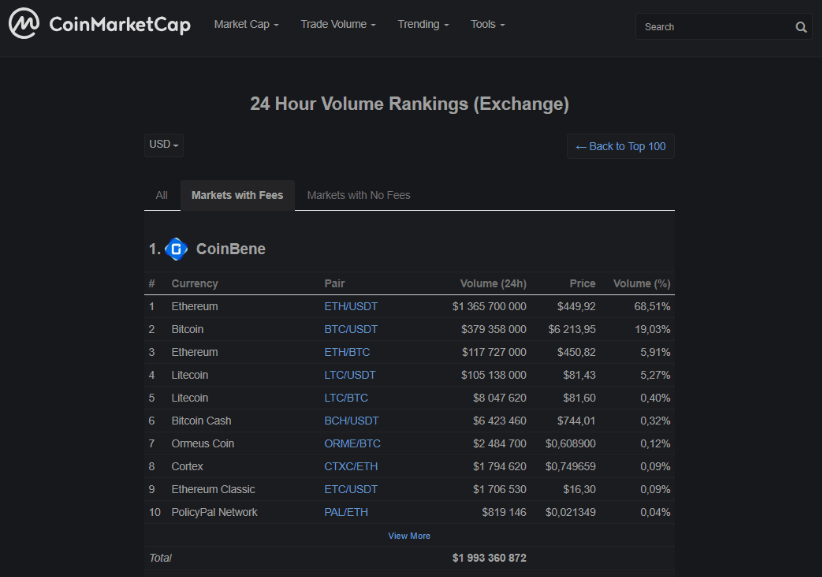Open the BCH/USDT pair link
The height and width of the screenshot is (577, 822).
point(351,421)
